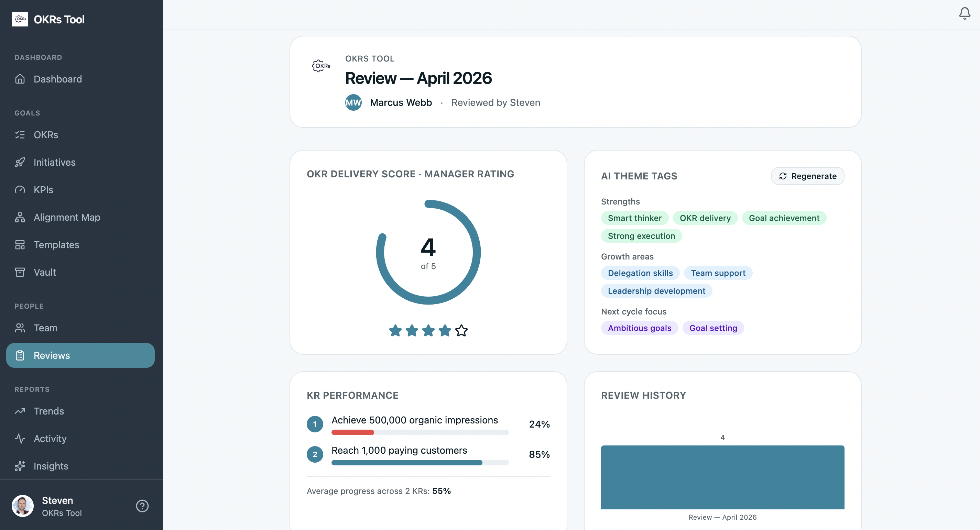Screen dimensions: 980x530
Task: Click Steven's profile avatar
Action: click(22, 506)
